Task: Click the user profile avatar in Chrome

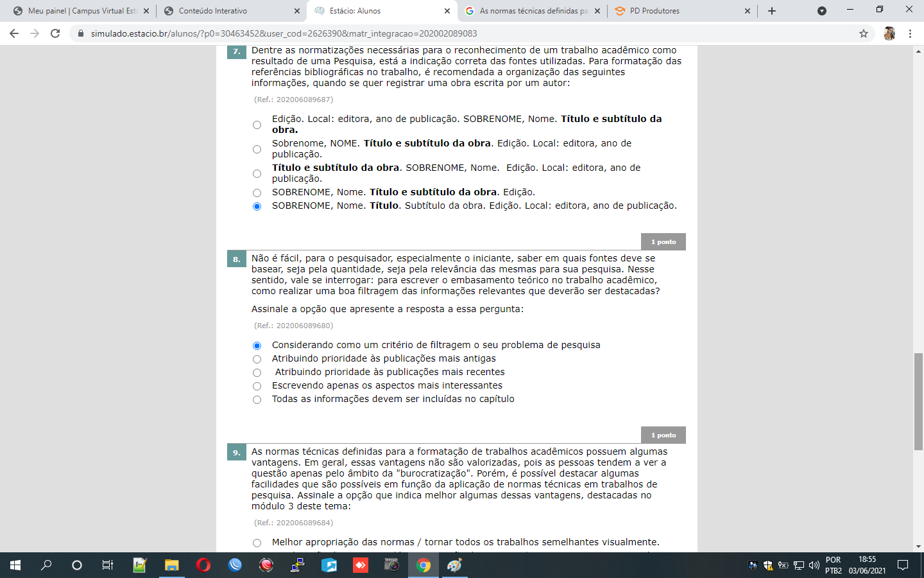Action: pyautogui.click(x=889, y=33)
